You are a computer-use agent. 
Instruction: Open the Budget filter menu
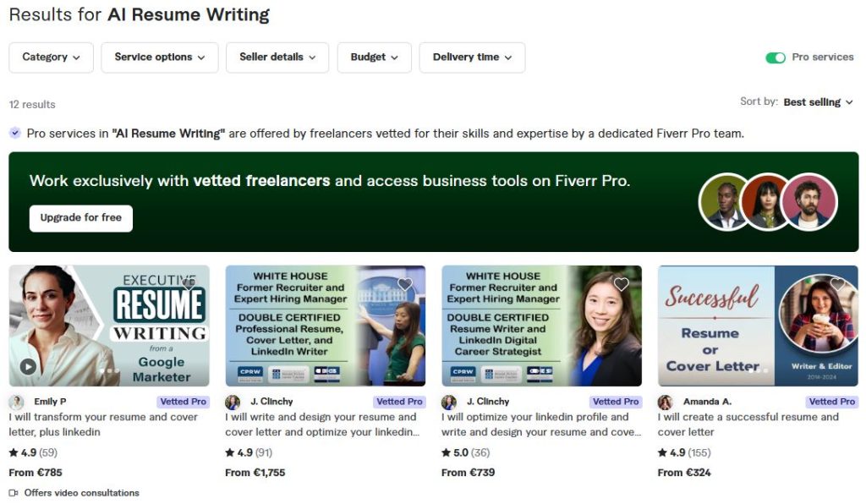[x=375, y=58]
